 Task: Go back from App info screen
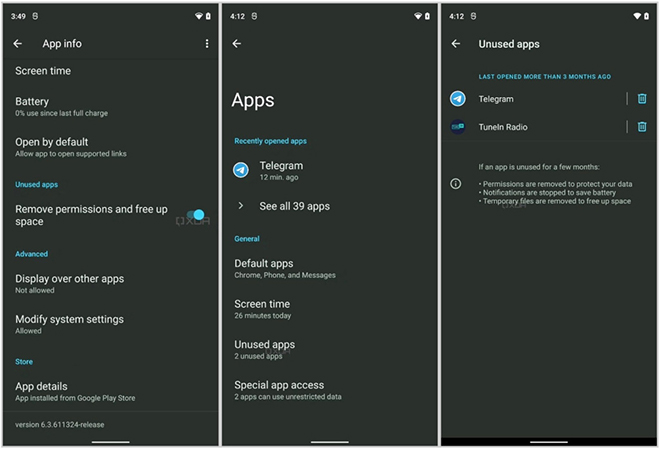[18, 44]
